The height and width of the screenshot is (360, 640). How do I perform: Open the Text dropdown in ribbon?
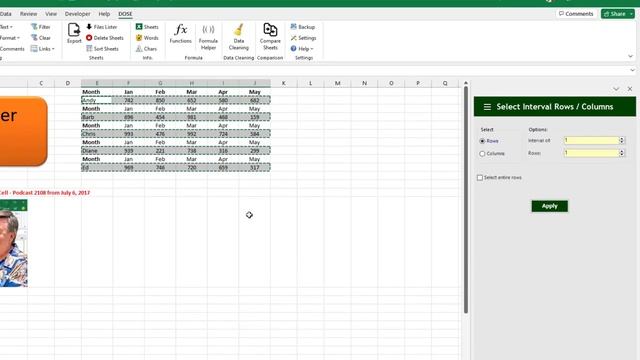tap(7, 27)
